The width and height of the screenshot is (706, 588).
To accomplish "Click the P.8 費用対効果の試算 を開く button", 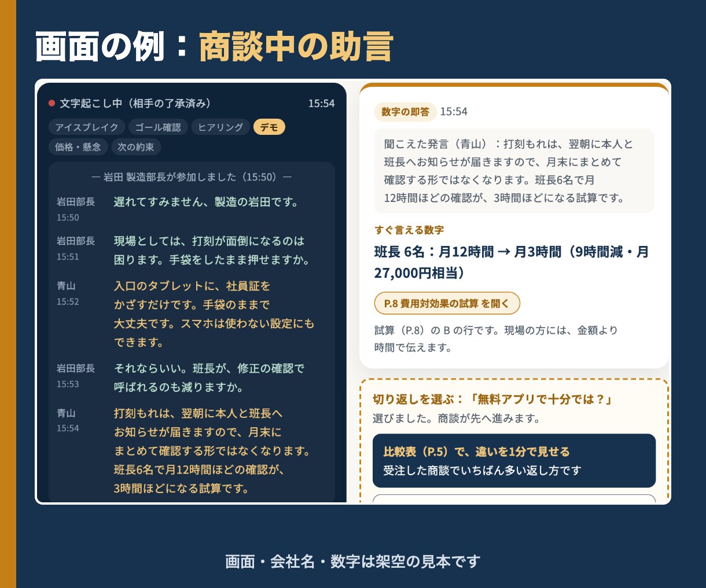I will pos(447,303).
